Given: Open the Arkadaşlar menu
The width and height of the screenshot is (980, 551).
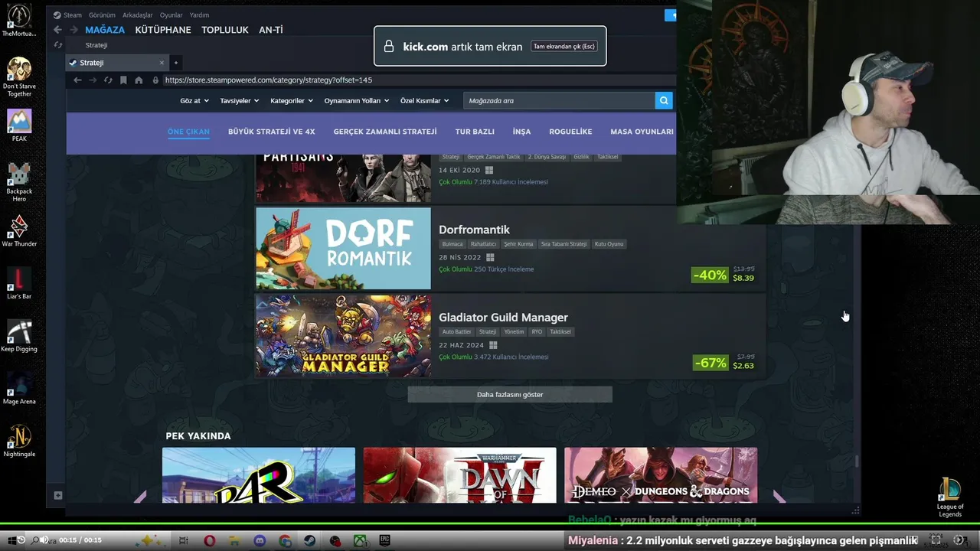Looking at the screenshot, I should [x=138, y=15].
